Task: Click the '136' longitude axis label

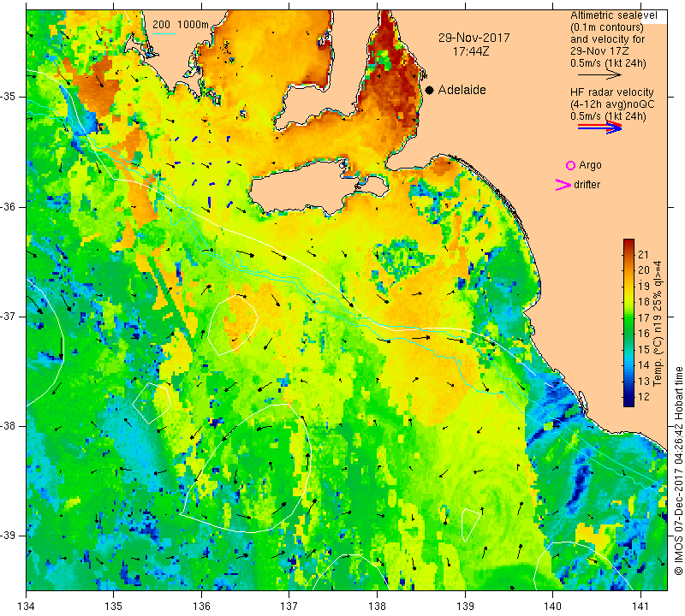Action: coord(201,607)
